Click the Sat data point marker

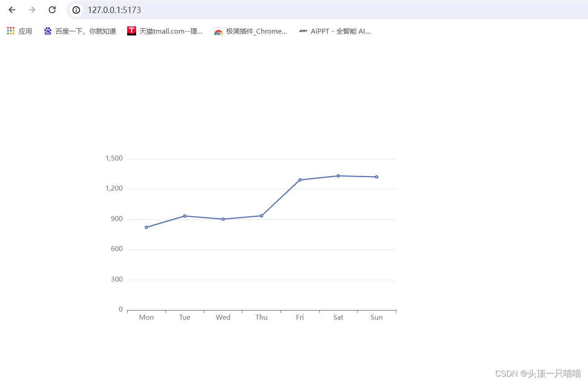click(x=338, y=176)
